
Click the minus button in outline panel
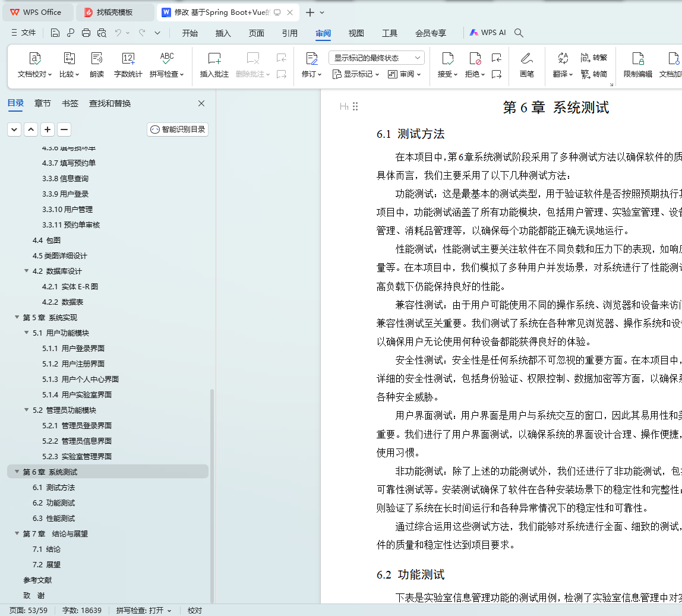tap(64, 129)
